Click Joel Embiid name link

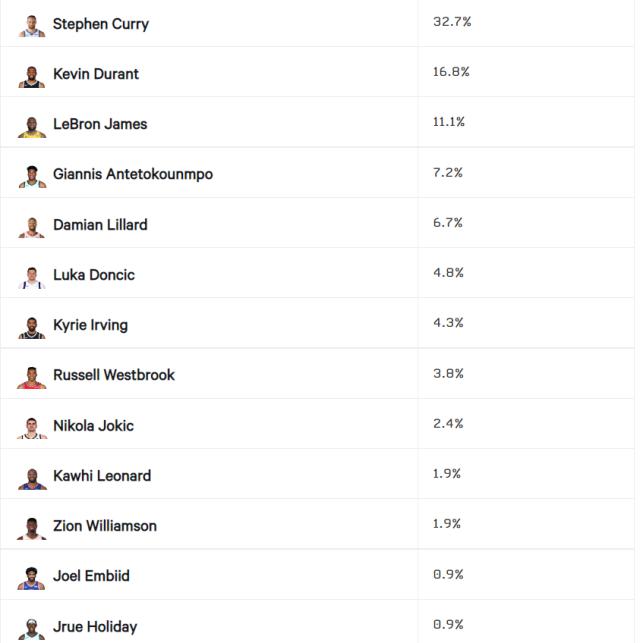point(91,575)
